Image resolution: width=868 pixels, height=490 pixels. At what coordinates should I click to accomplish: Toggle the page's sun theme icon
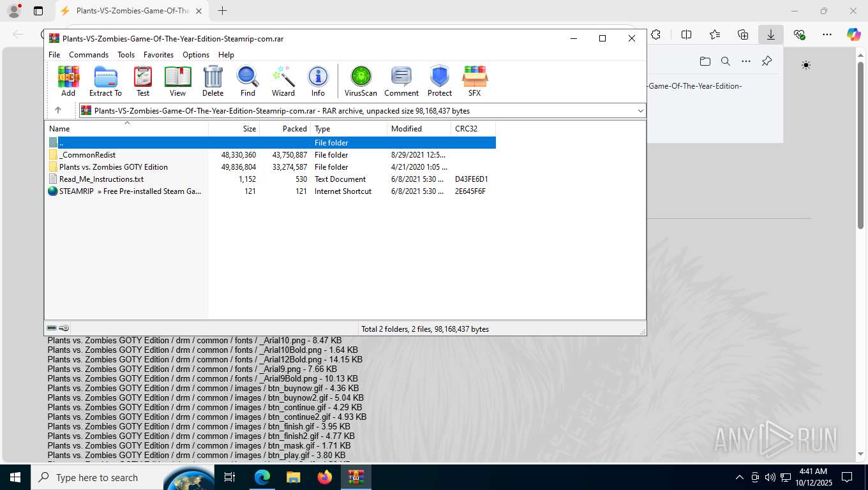pos(806,65)
